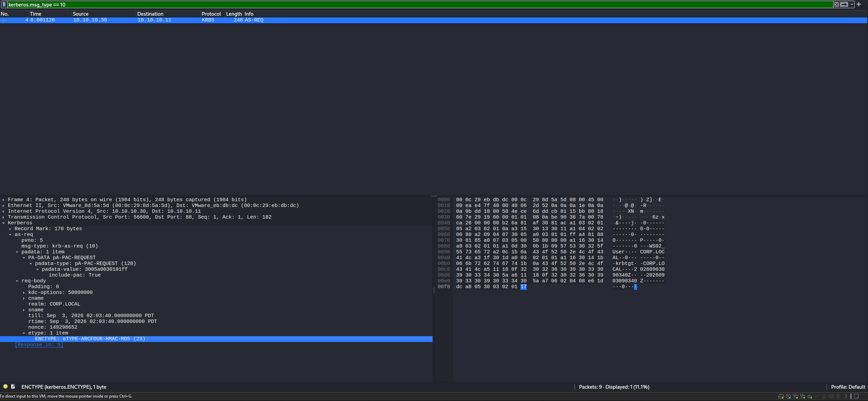The height and width of the screenshot is (401, 868).
Task: Expand the Ethernet II tree node
Action: 3,206
